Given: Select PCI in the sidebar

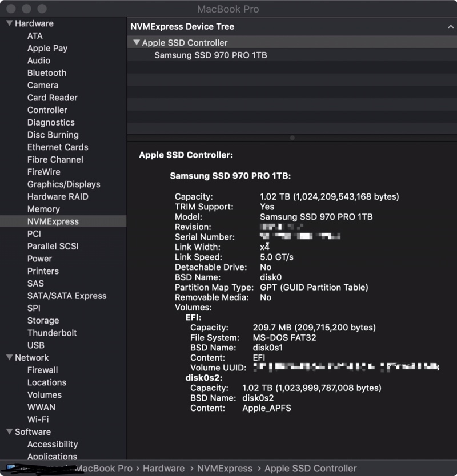Looking at the screenshot, I should coord(34,234).
